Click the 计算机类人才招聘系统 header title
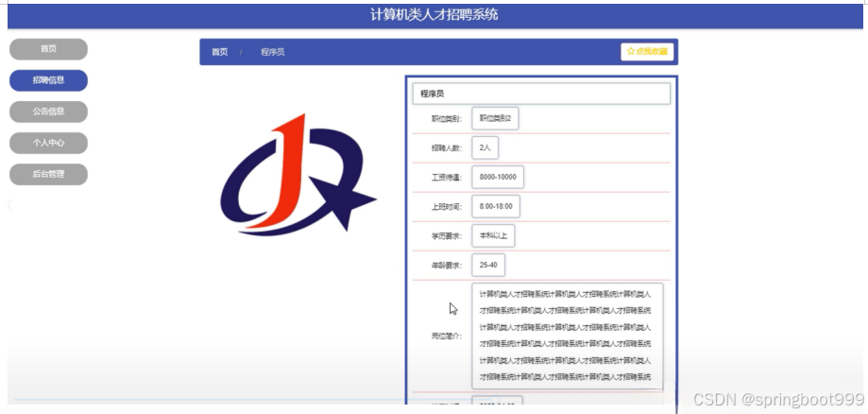The image size is (868, 414). (434, 14)
